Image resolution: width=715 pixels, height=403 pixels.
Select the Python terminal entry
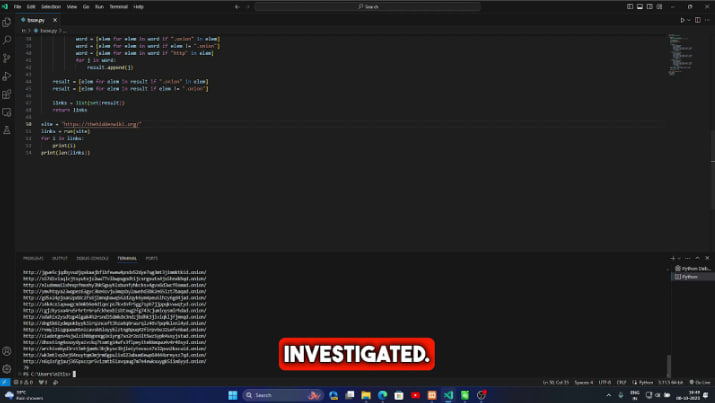[x=693, y=276]
